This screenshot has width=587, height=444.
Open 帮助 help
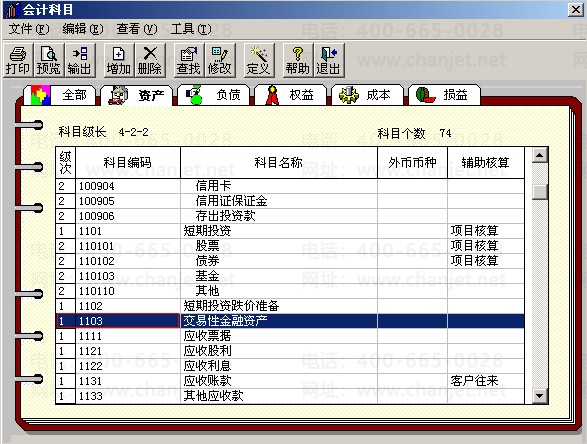coord(298,60)
